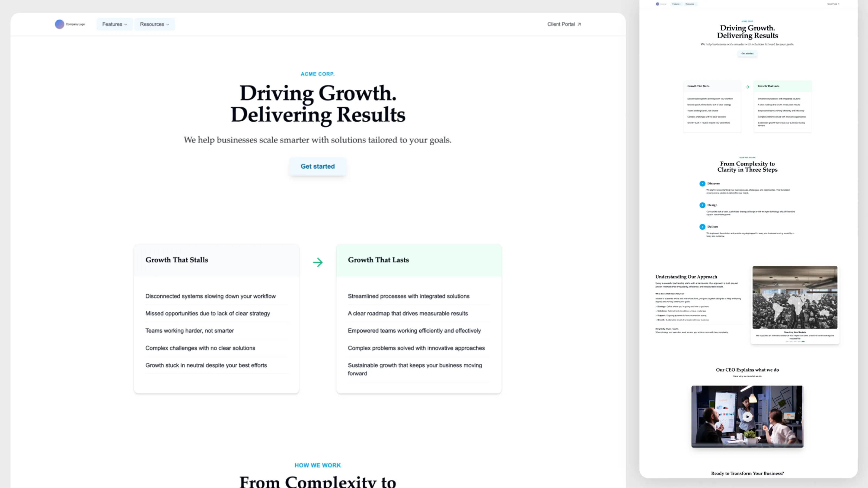Select the first carousel indicator dot
Image resolution: width=868 pixels, height=488 pixels.
coord(787,342)
